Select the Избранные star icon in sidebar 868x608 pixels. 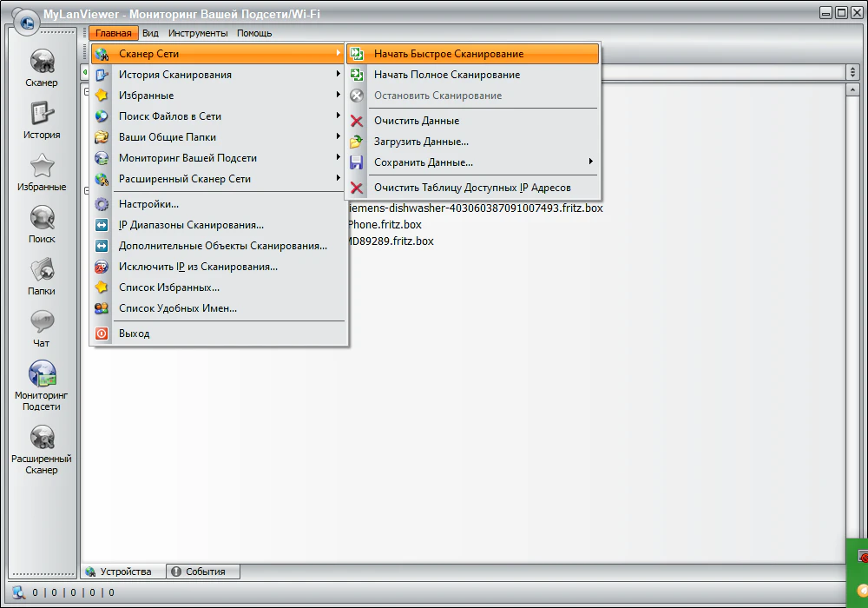pyautogui.click(x=42, y=167)
